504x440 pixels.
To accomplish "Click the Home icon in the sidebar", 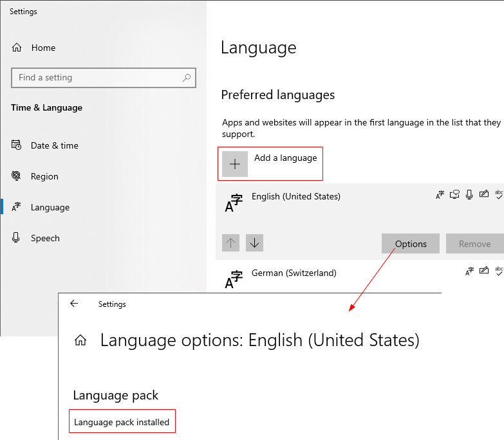I will (x=17, y=48).
